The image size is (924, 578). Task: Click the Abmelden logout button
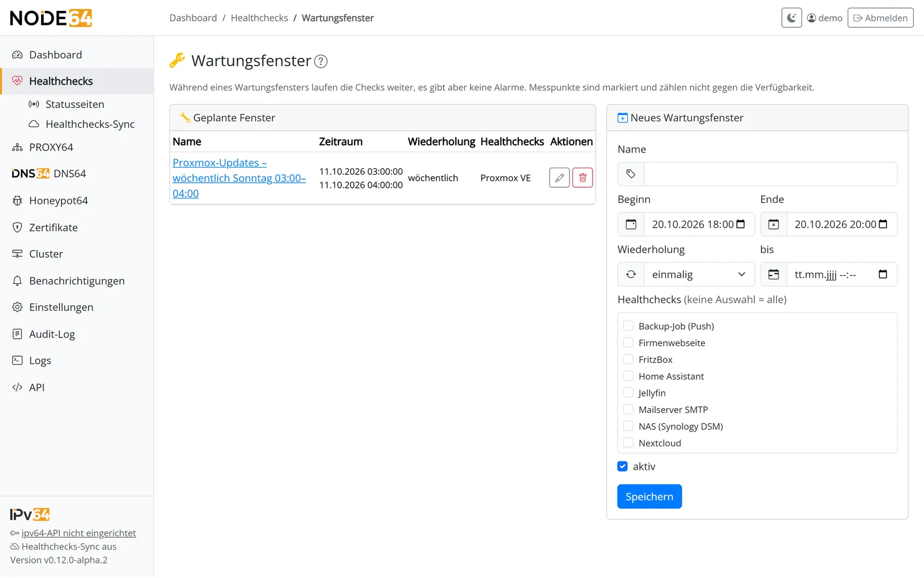click(x=880, y=18)
